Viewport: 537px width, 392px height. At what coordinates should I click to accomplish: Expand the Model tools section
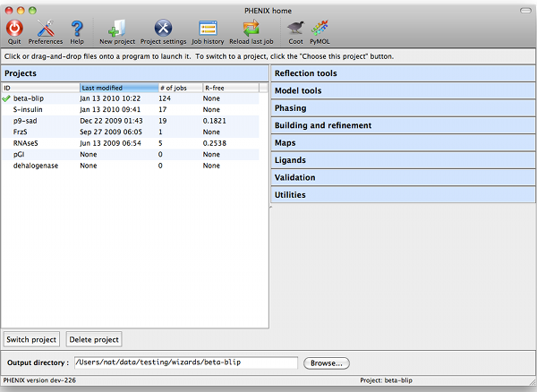point(403,90)
